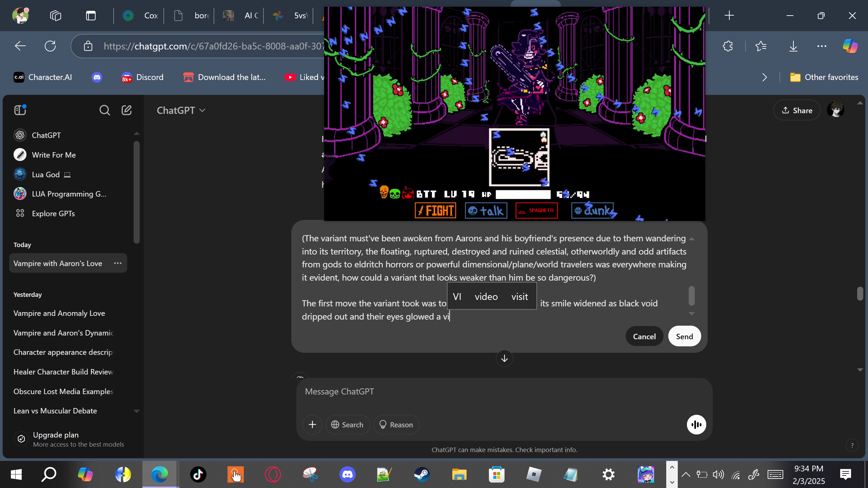Open the tab actions menu icon
The image size is (868, 488).
pos(91,15)
